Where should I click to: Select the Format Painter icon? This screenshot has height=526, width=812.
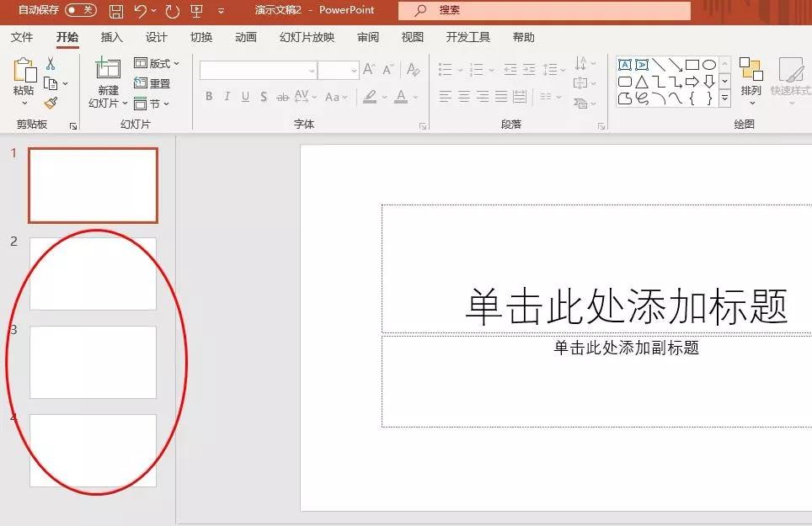51,101
